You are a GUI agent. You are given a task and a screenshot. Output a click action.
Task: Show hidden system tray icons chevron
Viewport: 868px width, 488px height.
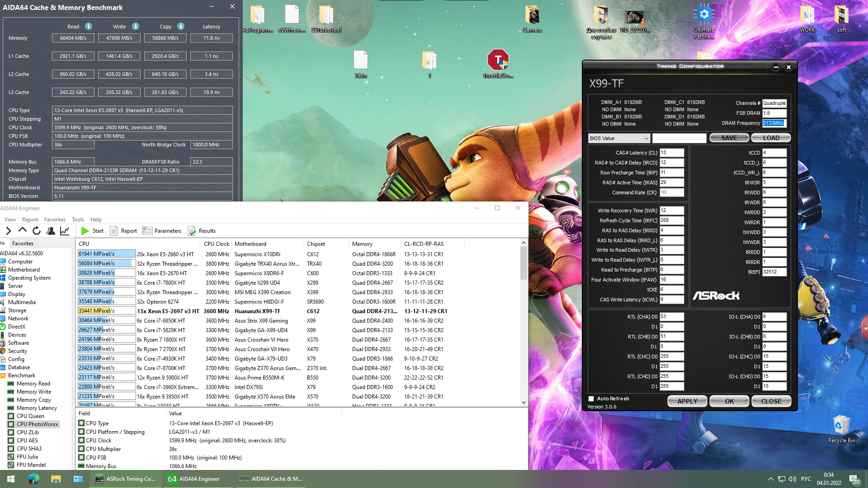tap(770, 479)
